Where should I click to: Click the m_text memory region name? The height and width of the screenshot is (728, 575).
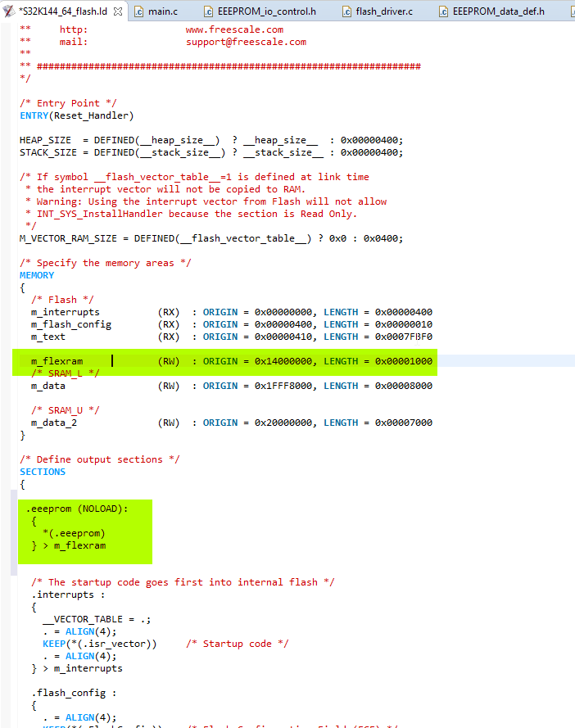coord(48,337)
